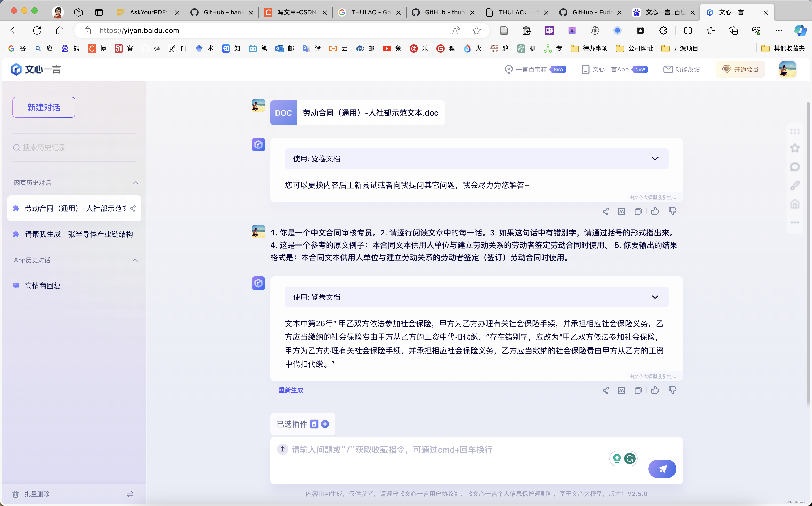Image resolution: width=812 pixels, height=506 pixels.
Task: Open 请帮我生成一张半导体产业链结构 conversation
Action: tap(74, 234)
